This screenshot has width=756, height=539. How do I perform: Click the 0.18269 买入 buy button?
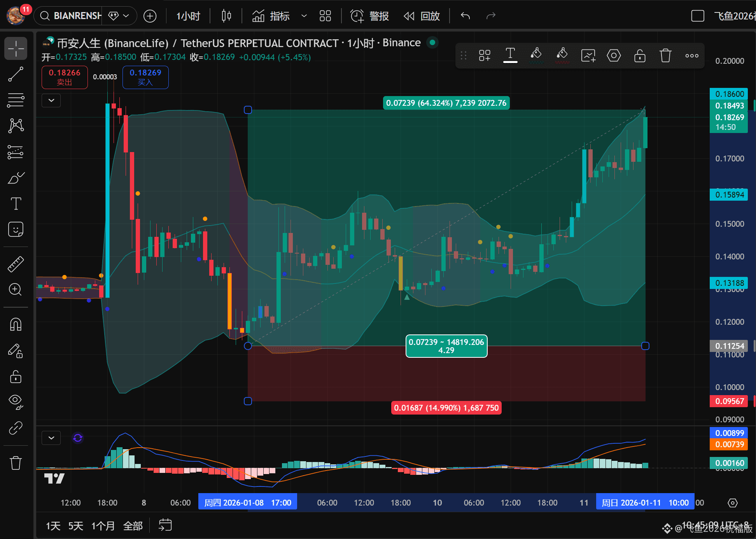tap(145, 77)
